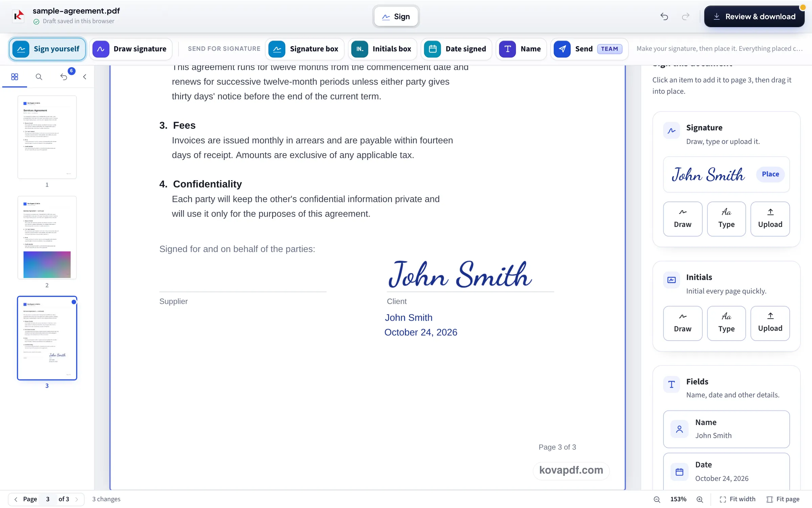Draw a new signature
This screenshot has width=812, height=508.
coord(683,219)
